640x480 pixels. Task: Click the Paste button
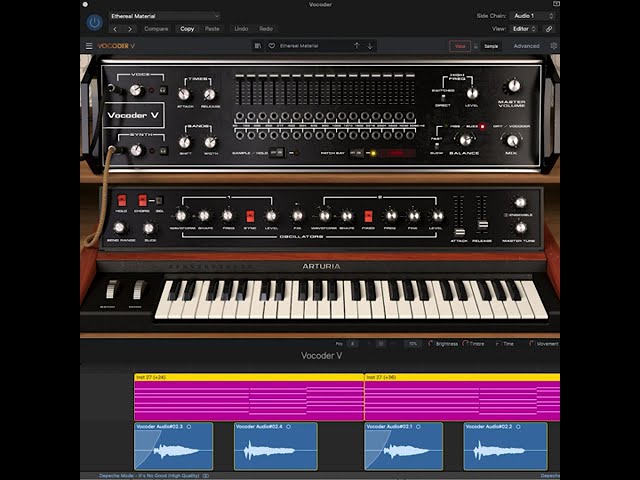[212, 29]
